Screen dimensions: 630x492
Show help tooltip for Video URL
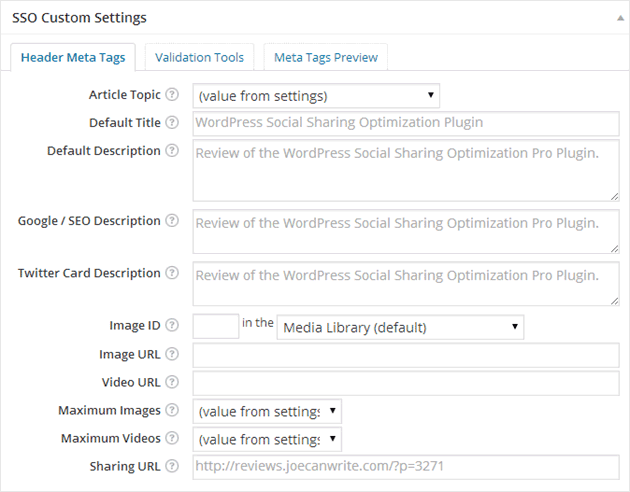coord(172,382)
